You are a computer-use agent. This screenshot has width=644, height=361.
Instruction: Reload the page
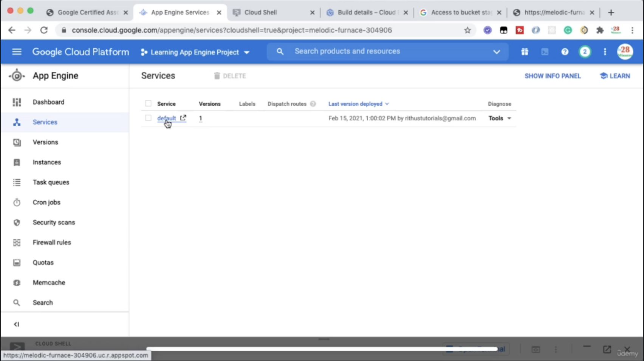pos(44,30)
